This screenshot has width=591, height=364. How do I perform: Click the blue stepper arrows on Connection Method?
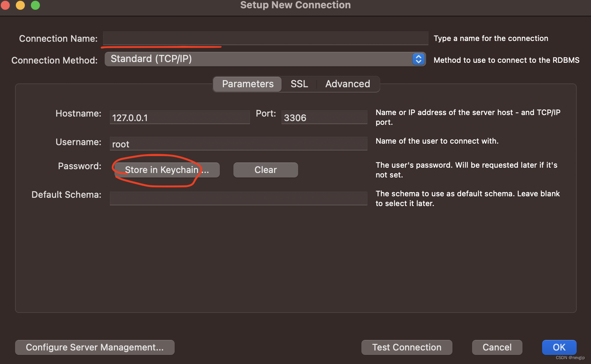pyautogui.click(x=418, y=59)
